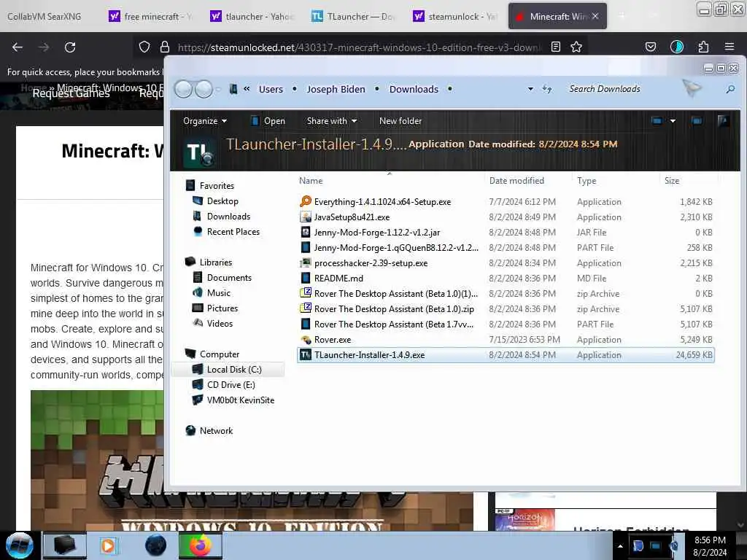Expand the view options dropdown arrow
Viewport: 747px width, 560px height.
click(673, 121)
